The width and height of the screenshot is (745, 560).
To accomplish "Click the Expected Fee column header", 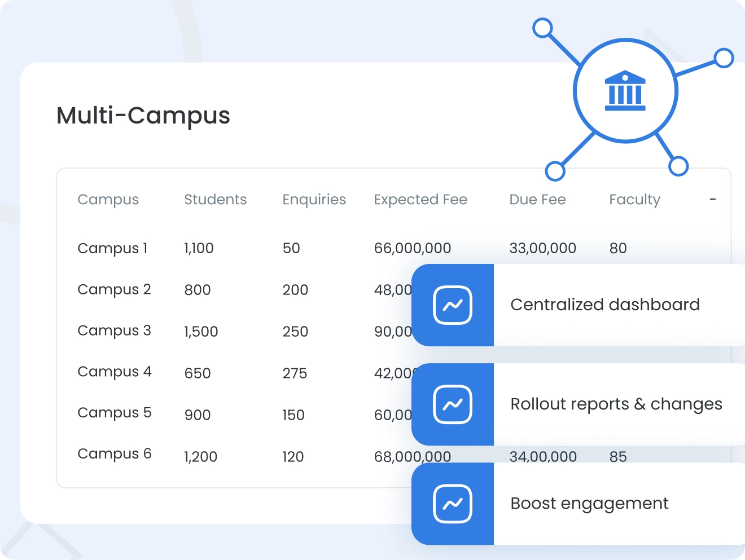I will tap(420, 200).
